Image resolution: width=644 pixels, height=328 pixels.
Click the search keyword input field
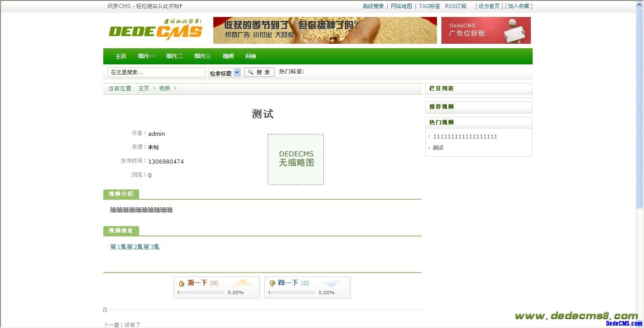[156, 72]
